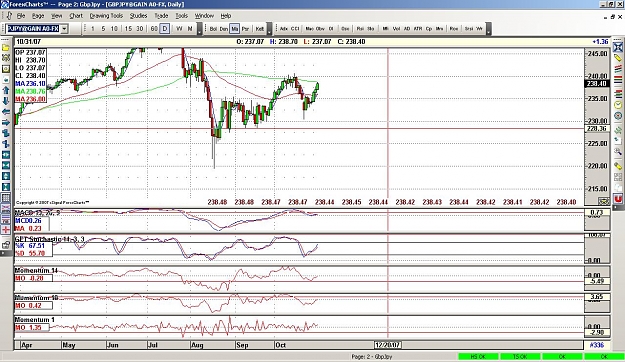Select the yellow pencil tool in right toolbar
The height and width of the screenshot is (362, 625).
click(618, 58)
